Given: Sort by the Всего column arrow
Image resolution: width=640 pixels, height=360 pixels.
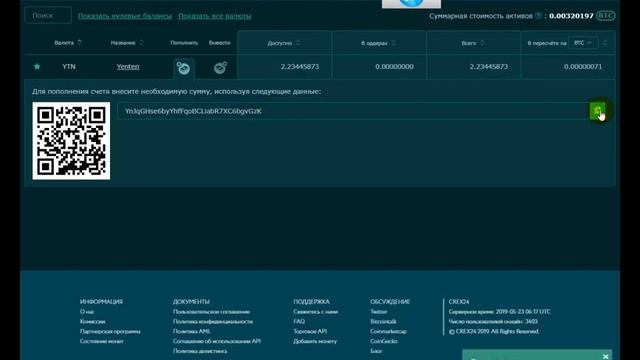Looking at the screenshot, I should click(482, 43).
